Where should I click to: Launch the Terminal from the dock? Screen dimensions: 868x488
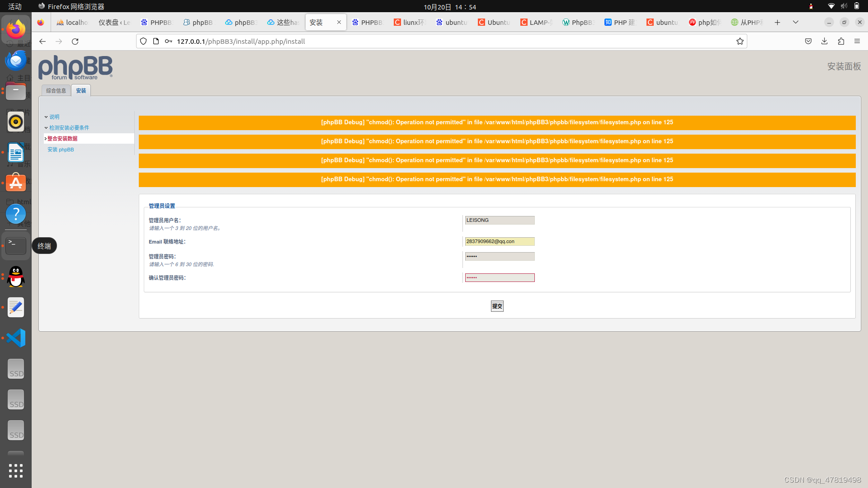(16, 245)
